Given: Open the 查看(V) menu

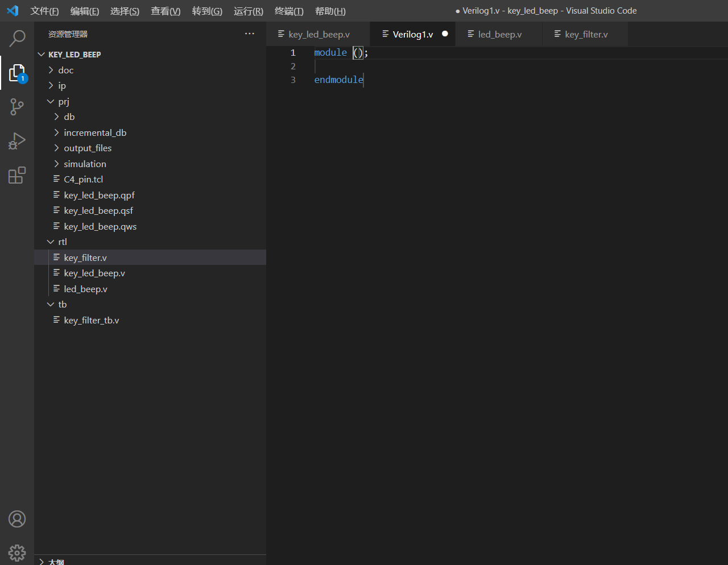Looking at the screenshot, I should [x=166, y=11].
